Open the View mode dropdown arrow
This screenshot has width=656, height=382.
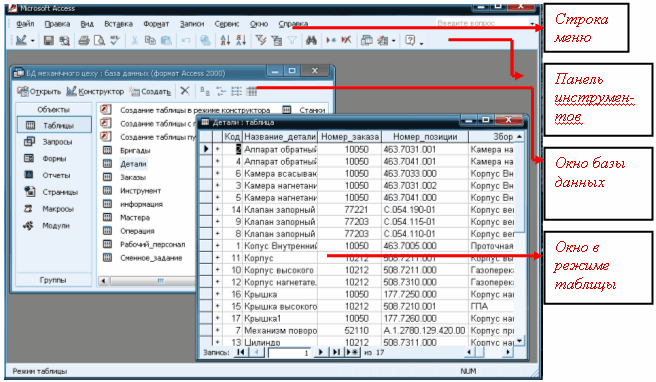click(x=33, y=41)
